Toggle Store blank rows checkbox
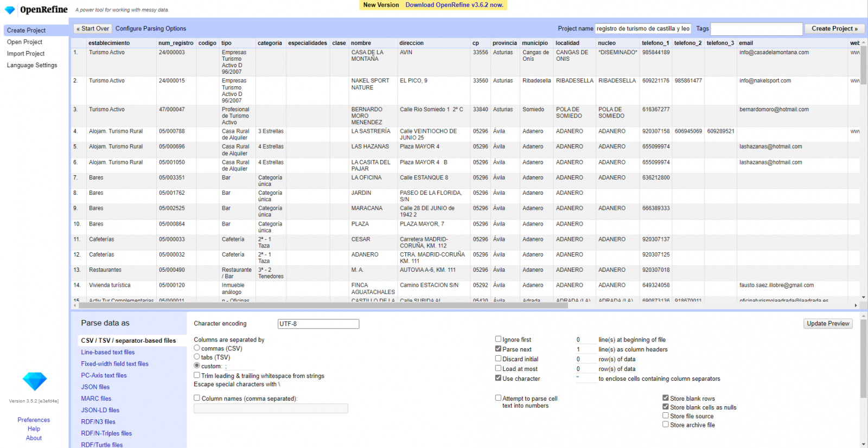 pyautogui.click(x=666, y=398)
